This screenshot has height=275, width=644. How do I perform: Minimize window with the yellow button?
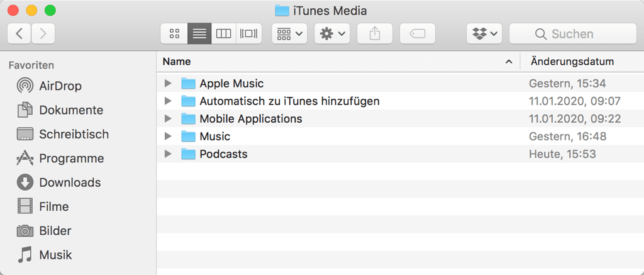pyautogui.click(x=31, y=11)
